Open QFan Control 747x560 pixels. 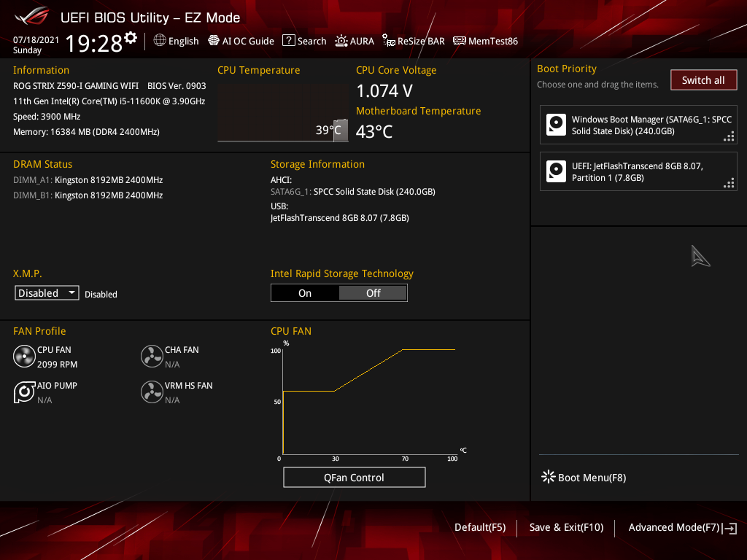[354, 477]
